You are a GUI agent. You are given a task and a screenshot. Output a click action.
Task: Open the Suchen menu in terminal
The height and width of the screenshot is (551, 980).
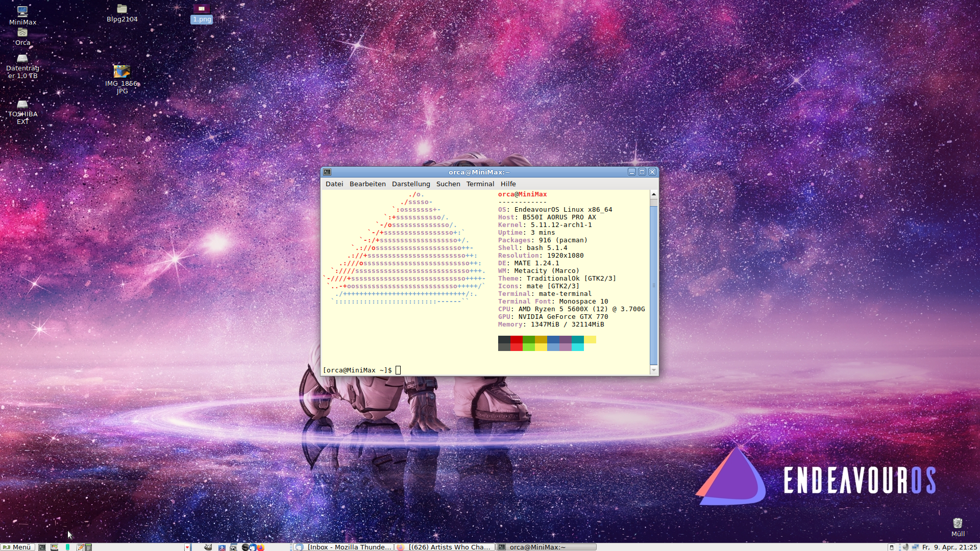pyautogui.click(x=448, y=184)
